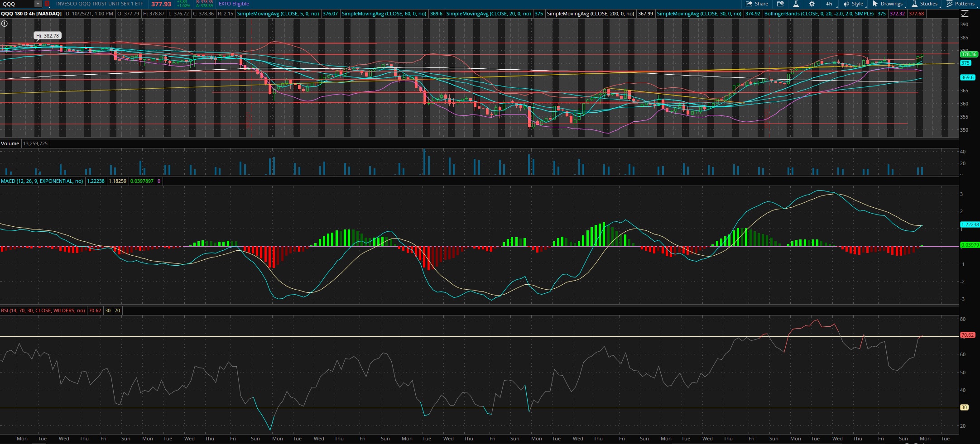Click the 378.36 current price axis marker
Screen dimensions: 980x444
pyautogui.click(x=968, y=54)
